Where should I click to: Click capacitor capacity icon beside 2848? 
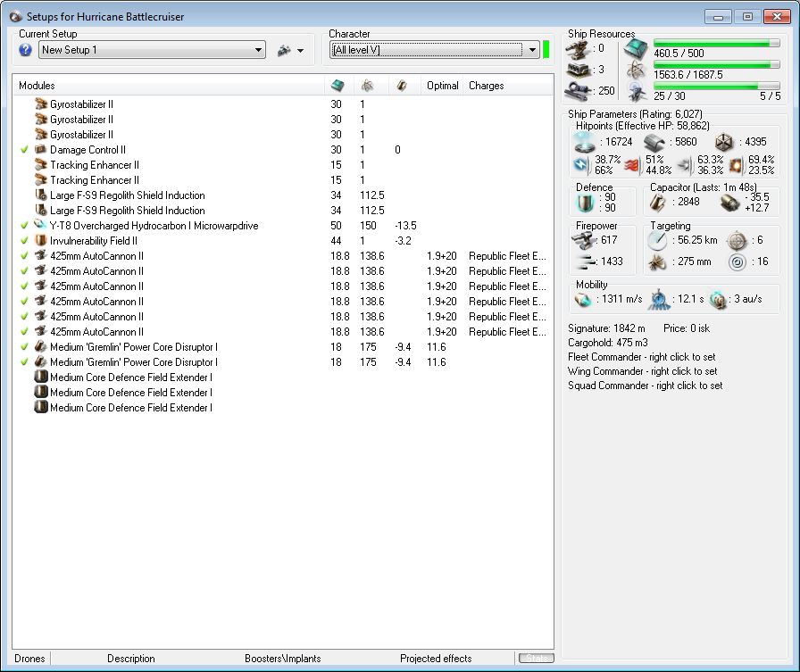(x=657, y=203)
